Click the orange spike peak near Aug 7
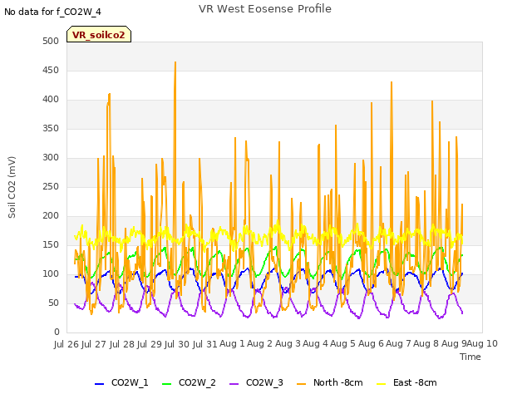This screenshot has width=532, height=399. coord(392,82)
